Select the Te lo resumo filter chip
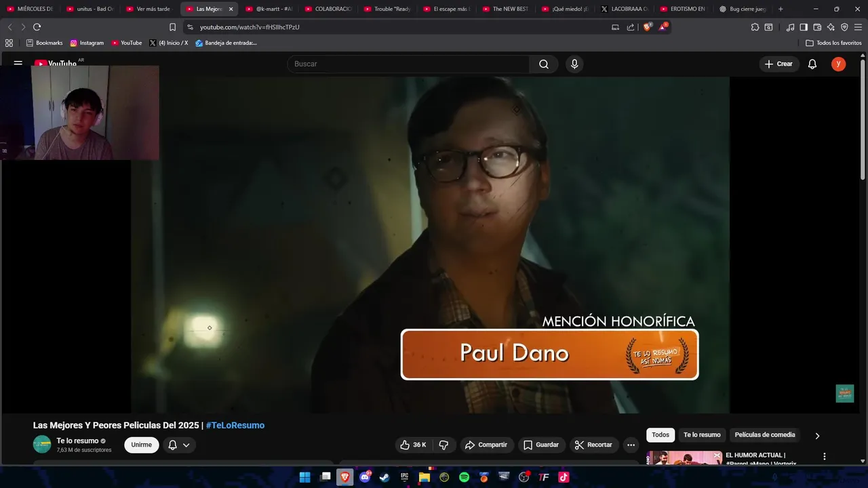This screenshot has height=488, width=868. (x=702, y=435)
